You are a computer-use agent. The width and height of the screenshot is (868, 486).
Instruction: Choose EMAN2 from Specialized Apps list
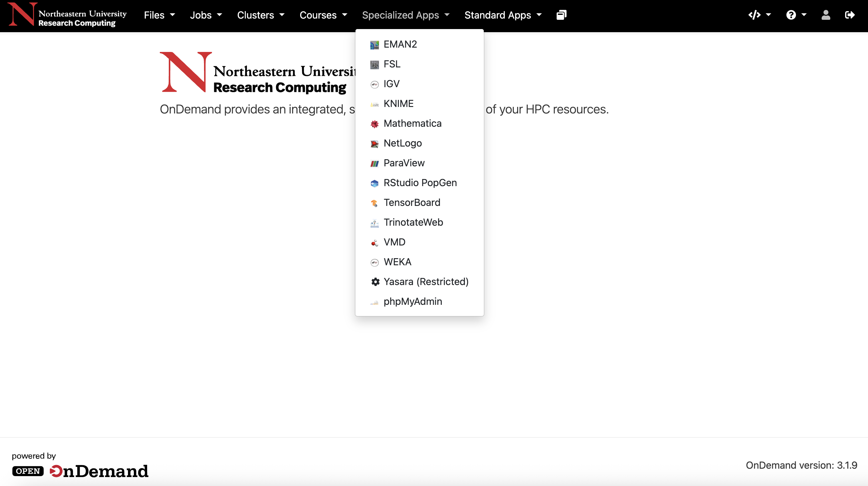coord(400,44)
